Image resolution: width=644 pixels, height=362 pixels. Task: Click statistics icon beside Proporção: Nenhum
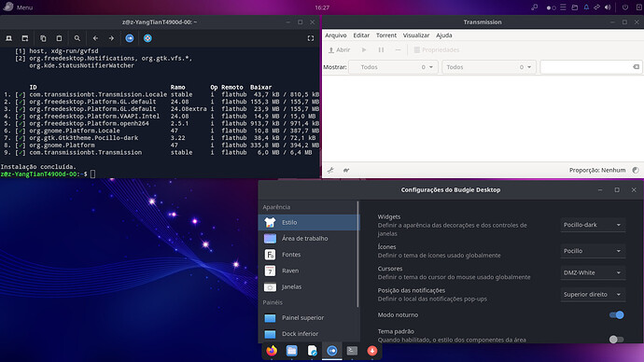[x=636, y=170]
